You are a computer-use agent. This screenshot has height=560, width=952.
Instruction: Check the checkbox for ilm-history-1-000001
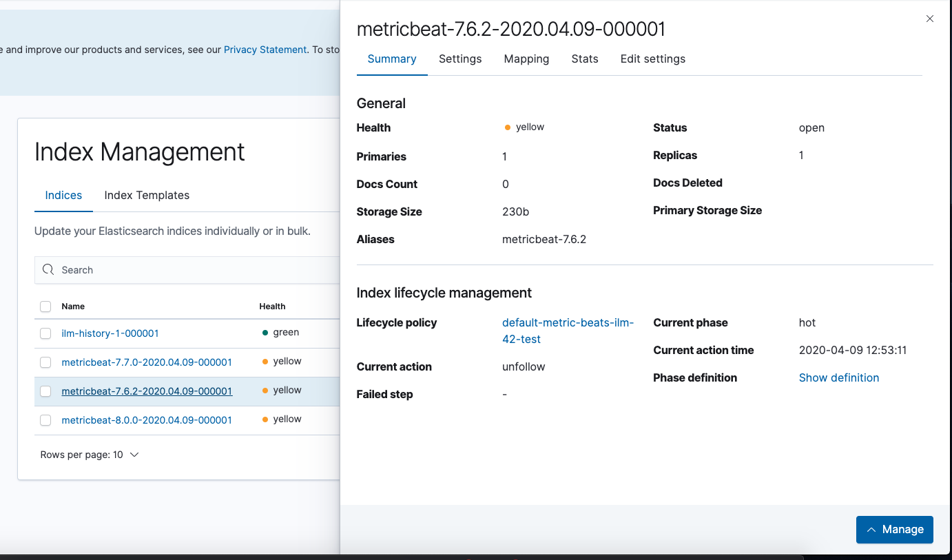click(x=45, y=333)
